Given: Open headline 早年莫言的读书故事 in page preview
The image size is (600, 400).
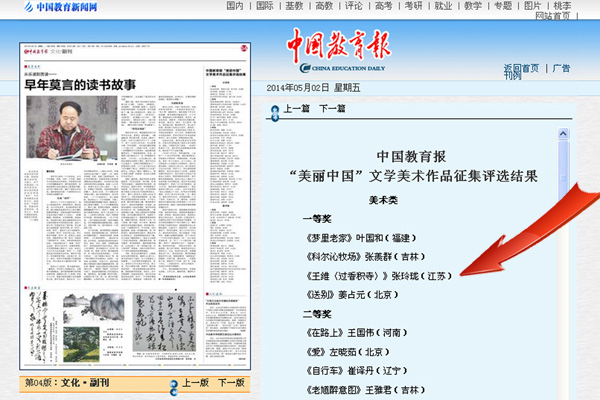Looking at the screenshot, I should [x=80, y=85].
